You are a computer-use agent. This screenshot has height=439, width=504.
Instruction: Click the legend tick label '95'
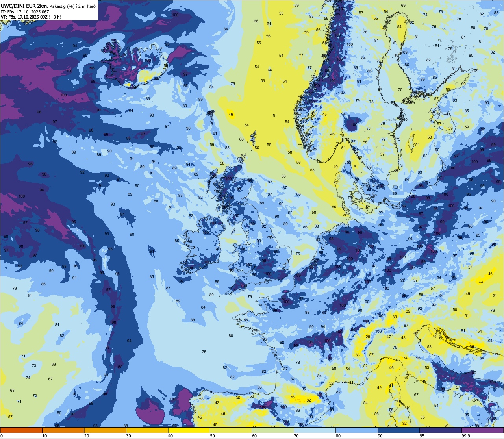[422, 436]
